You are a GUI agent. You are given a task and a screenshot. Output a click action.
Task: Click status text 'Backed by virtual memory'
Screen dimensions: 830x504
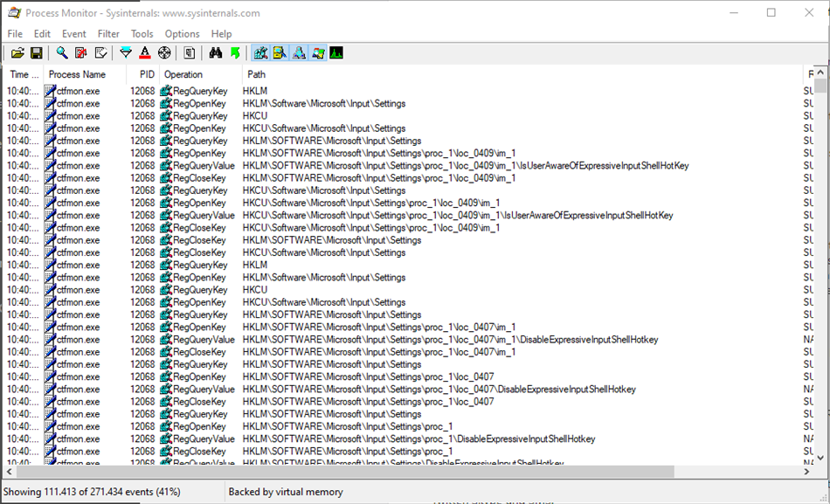point(286,492)
